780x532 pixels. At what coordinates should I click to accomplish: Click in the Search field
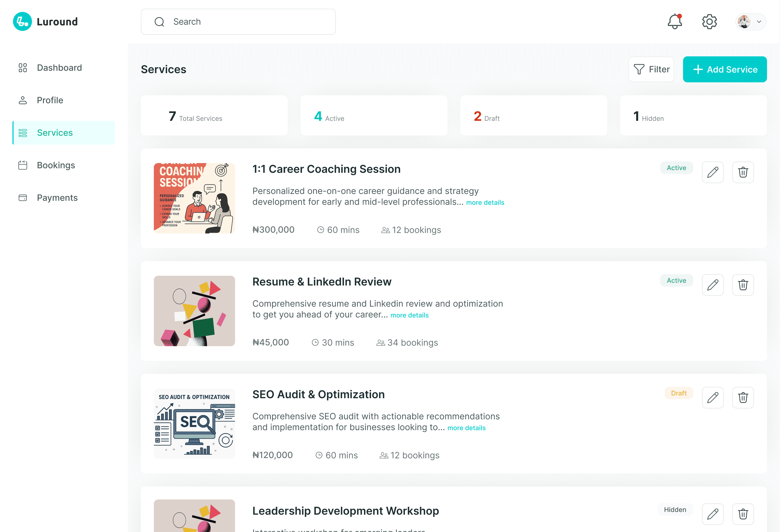pos(238,22)
